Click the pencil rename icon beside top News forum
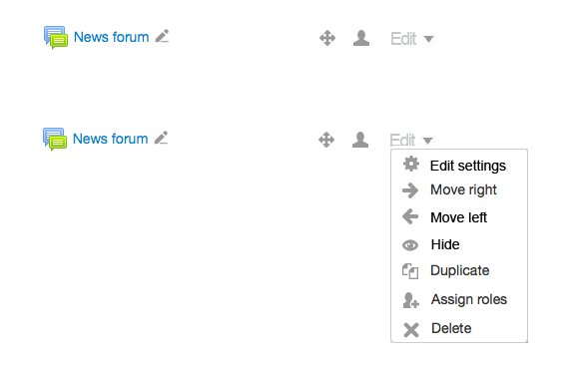This screenshot has height=371, width=588. pyautogui.click(x=162, y=36)
